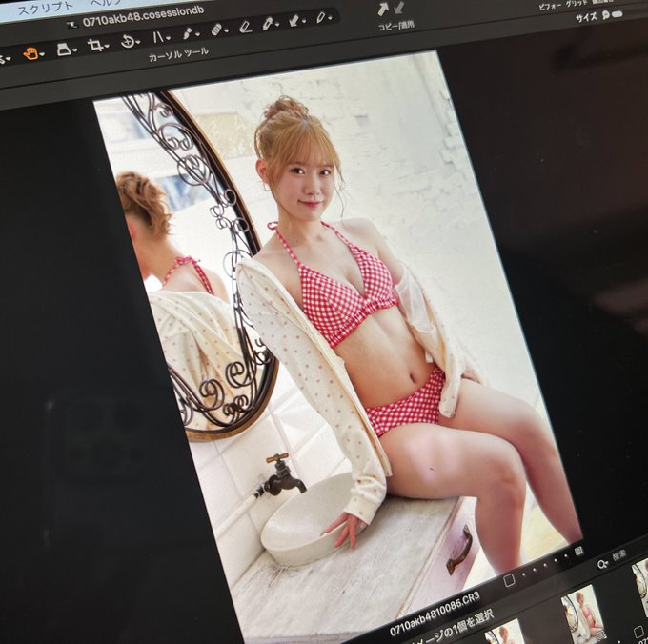648x644 pixels.
Task: Click the 0710akb48.cosessiondb document title
Action: click(143, 17)
